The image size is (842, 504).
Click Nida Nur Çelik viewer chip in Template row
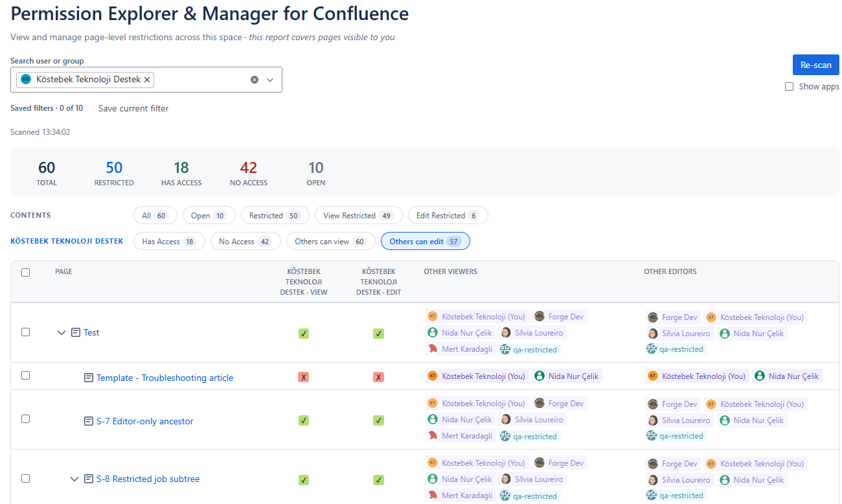(567, 376)
